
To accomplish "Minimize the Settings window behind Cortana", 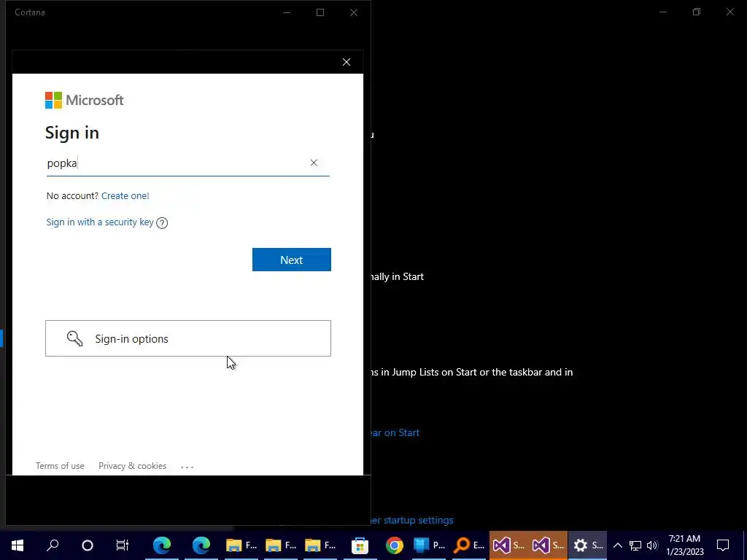I will [663, 12].
